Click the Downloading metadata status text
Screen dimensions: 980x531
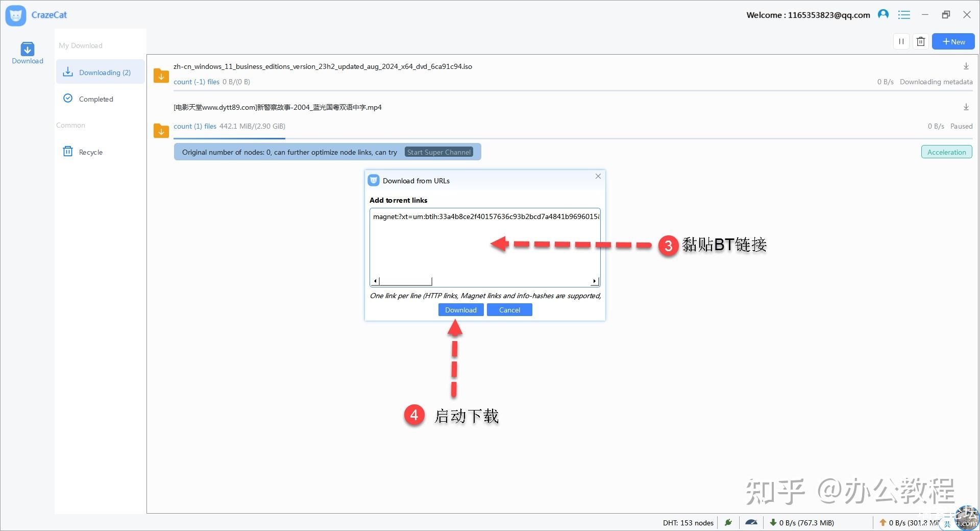click(x=936, y=82)
